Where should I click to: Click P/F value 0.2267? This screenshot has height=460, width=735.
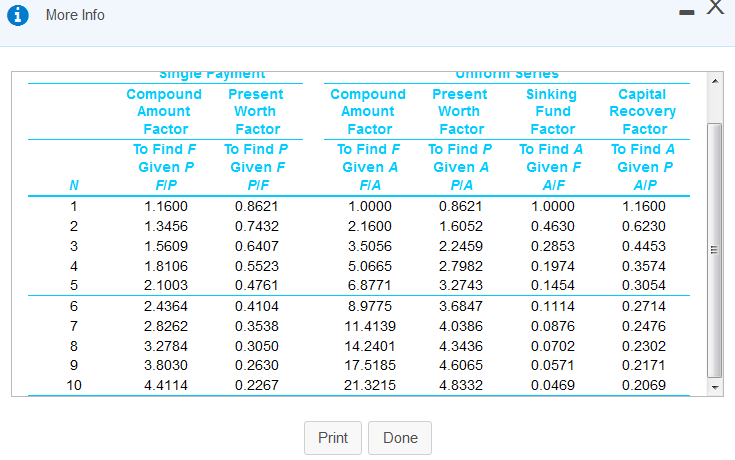[x=257, y=385]
